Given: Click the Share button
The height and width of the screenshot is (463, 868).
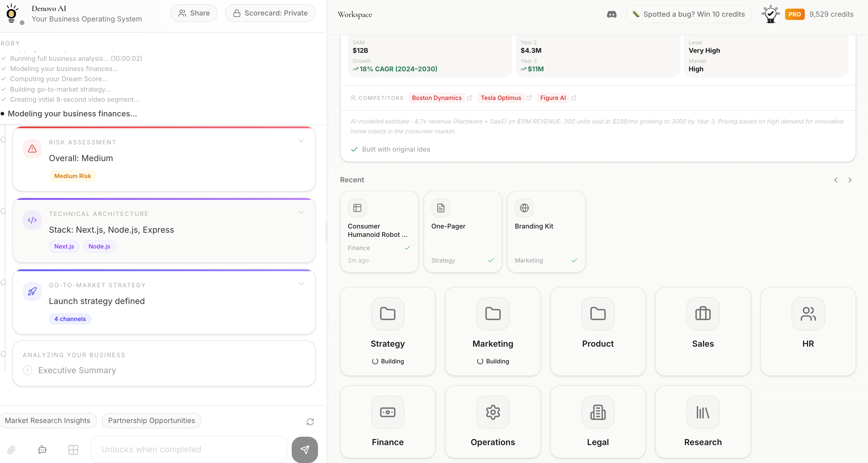Looking at the screenshot, I should [x=194, y=13].
